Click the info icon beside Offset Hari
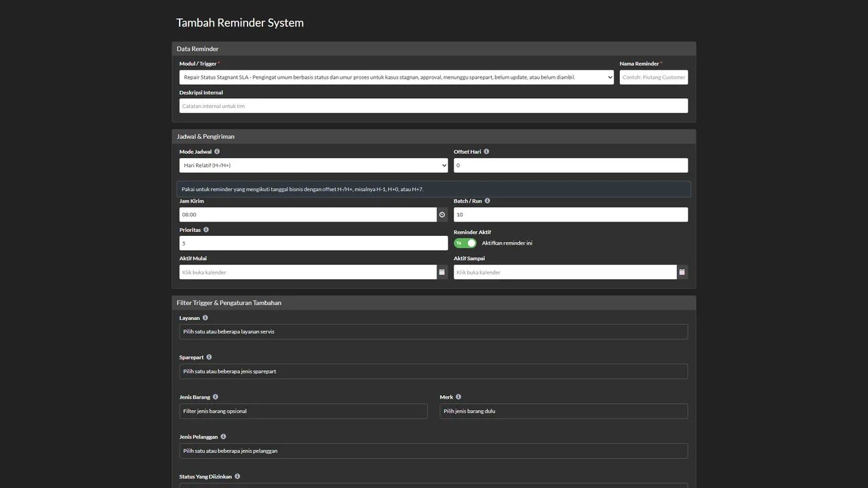Viewport: 868px width, 488px height. tap(486, 152)
